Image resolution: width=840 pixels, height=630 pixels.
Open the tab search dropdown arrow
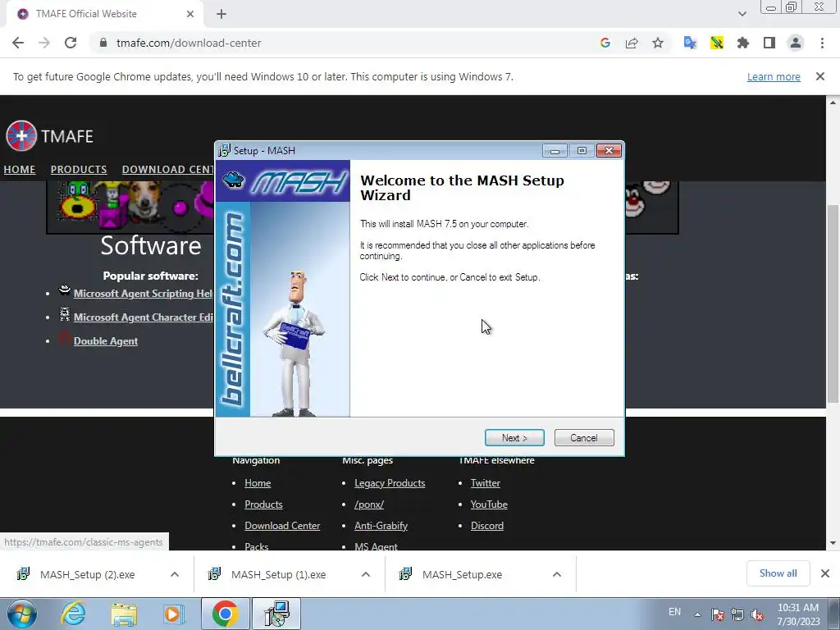pyautogui.click(x=742, y=14)
